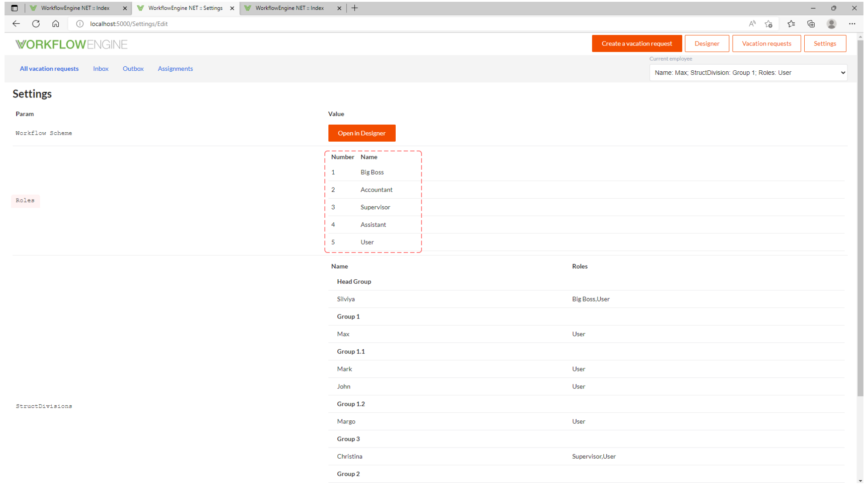
Task: Close the WorkflowEngine Settings tab
Action: (232, 8)
